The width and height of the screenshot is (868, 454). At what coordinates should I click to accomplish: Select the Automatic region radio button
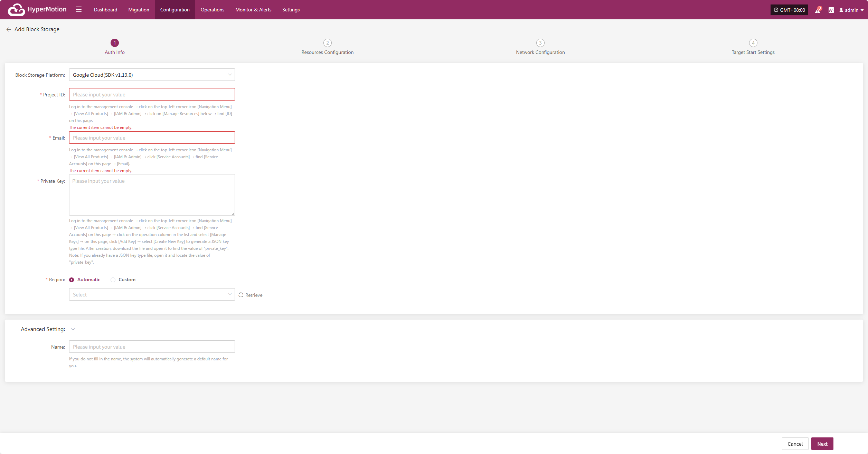[x=72, y=280]
